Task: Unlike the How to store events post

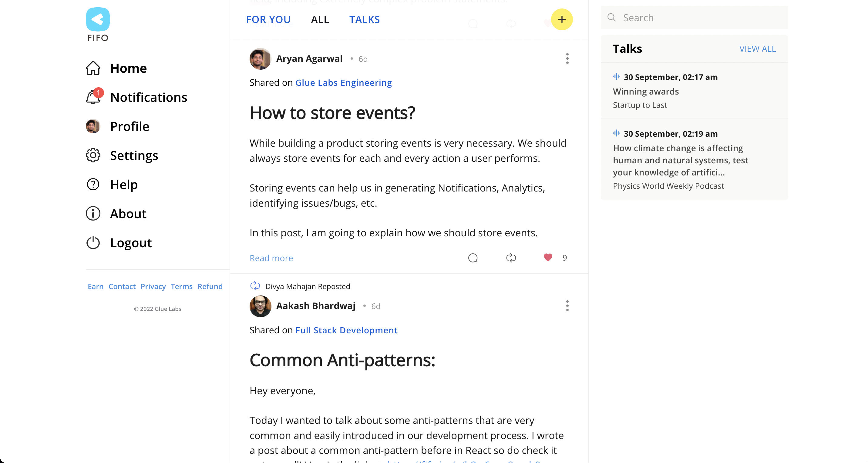Action: pos(548,258)
